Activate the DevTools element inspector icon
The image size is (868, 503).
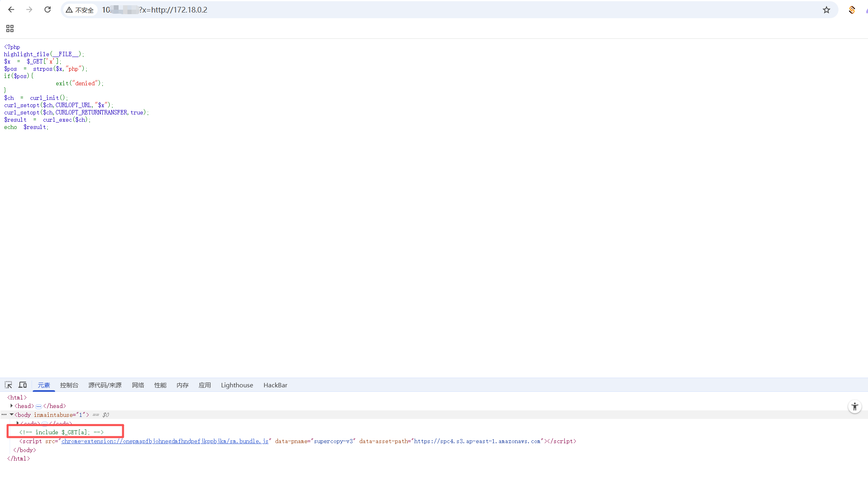(x=8, y=385)
